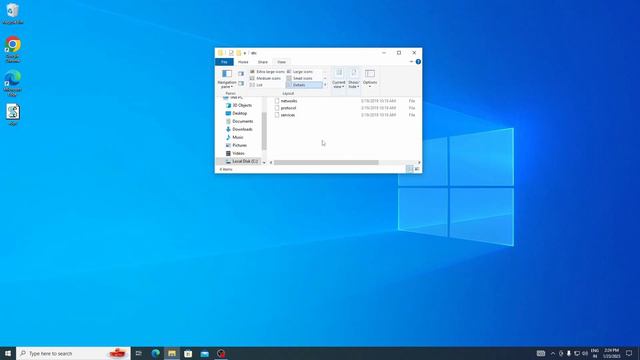Open Google Chrome desktop shortcut

coord(13,50)
